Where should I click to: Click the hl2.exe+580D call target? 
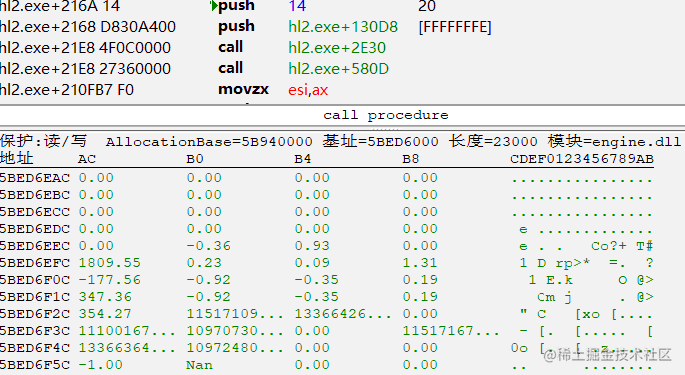pyautogui.click(x=339, y=69)
